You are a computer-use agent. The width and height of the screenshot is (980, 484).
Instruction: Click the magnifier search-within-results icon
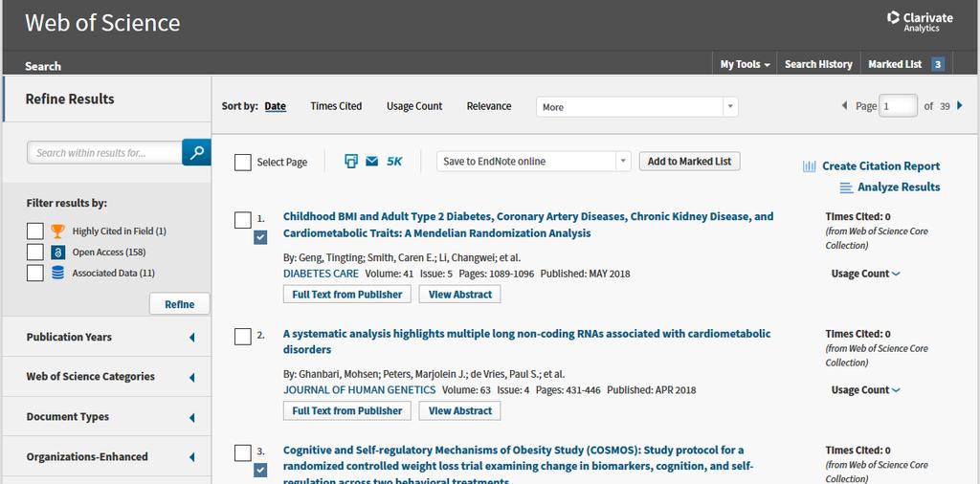pyautogui.click(x=196, y=152)
